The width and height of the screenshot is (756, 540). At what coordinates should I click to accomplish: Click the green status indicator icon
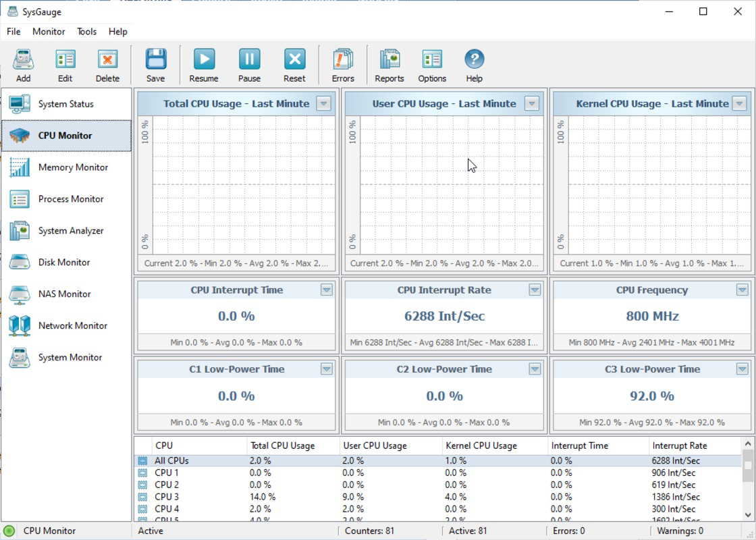click(9, 531)
